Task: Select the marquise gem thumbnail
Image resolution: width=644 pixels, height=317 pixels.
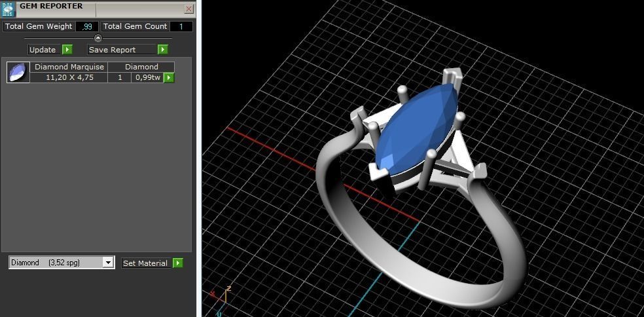Action: click(18, 72)
